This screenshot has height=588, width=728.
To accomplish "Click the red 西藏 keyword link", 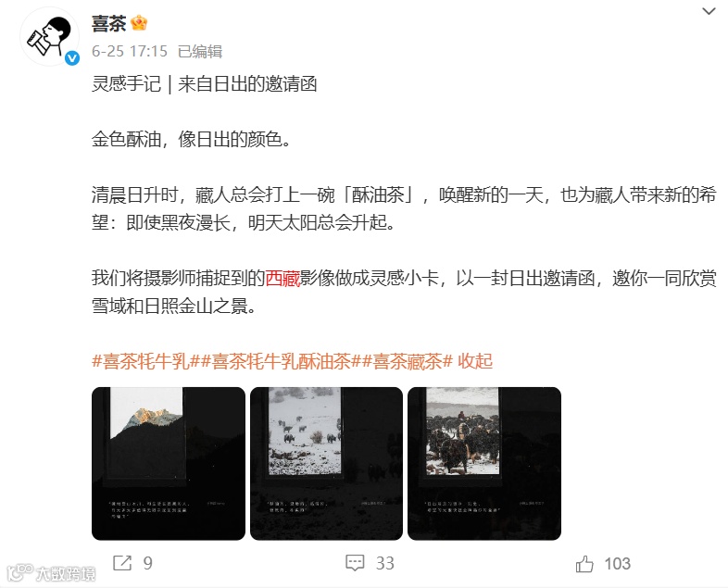I will [282, 278].
